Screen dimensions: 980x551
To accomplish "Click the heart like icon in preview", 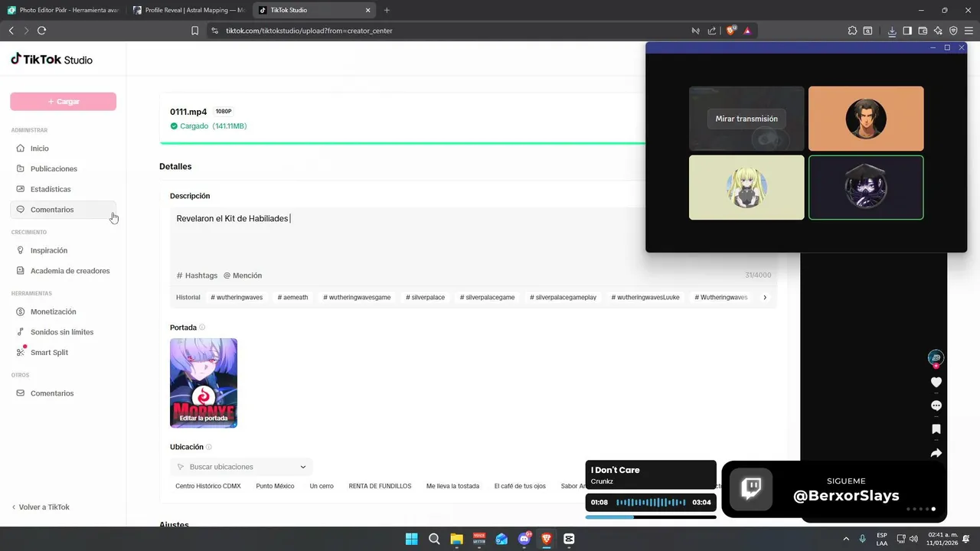I will pos(936,382).
